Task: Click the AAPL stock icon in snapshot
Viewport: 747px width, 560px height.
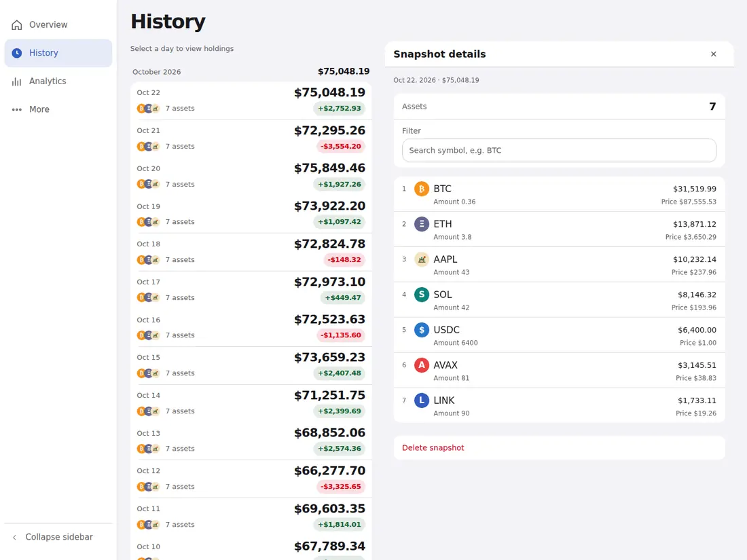Action: [x=422, y=259]
